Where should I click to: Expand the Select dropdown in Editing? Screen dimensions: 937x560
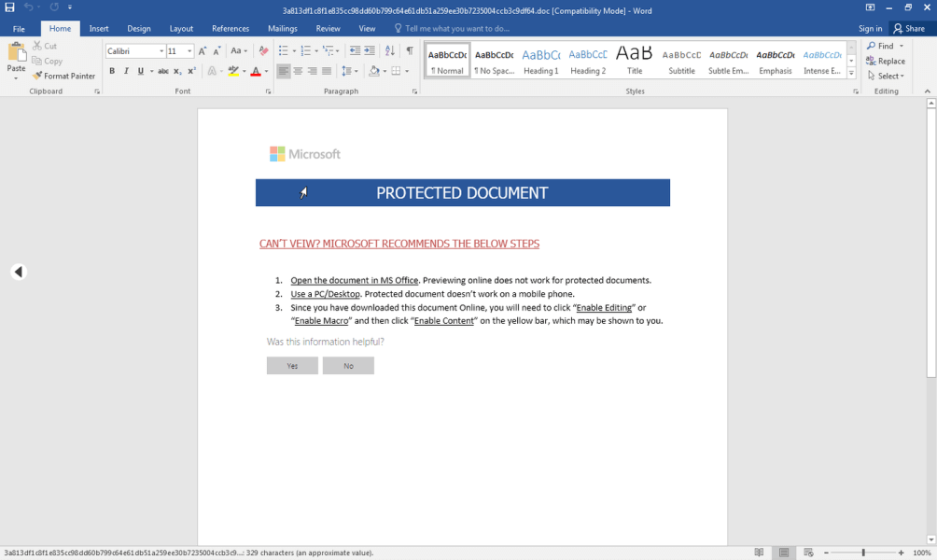coord(886,76)
